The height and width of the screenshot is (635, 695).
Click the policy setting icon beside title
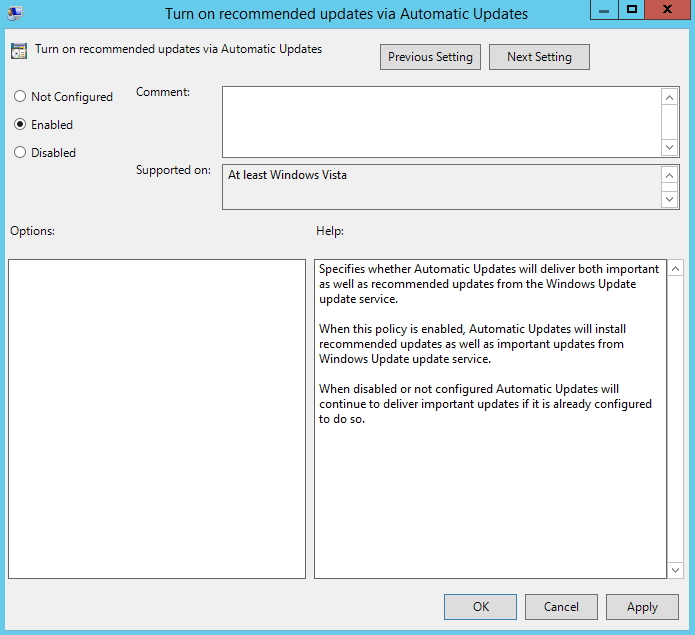click(x=19, y=51)
